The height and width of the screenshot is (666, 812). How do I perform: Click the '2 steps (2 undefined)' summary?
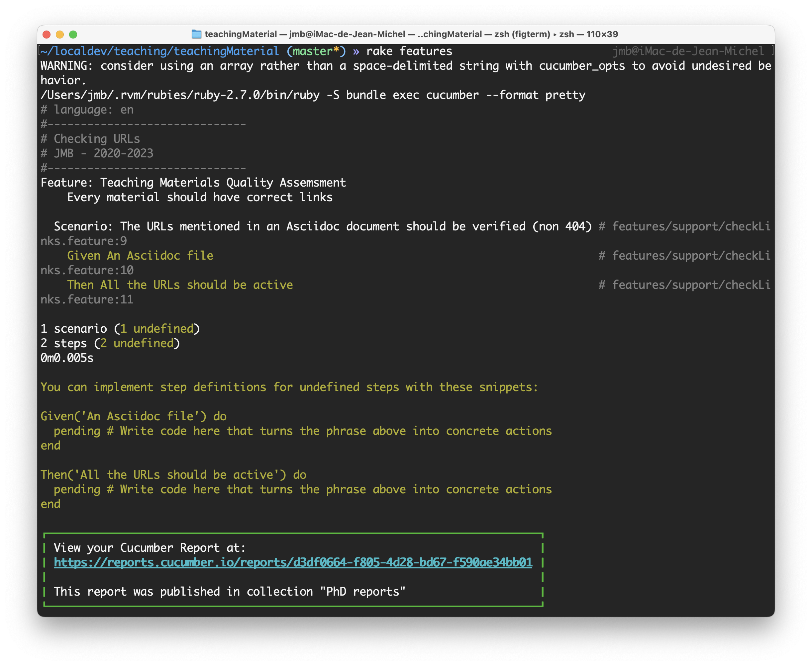click(110, 343)
